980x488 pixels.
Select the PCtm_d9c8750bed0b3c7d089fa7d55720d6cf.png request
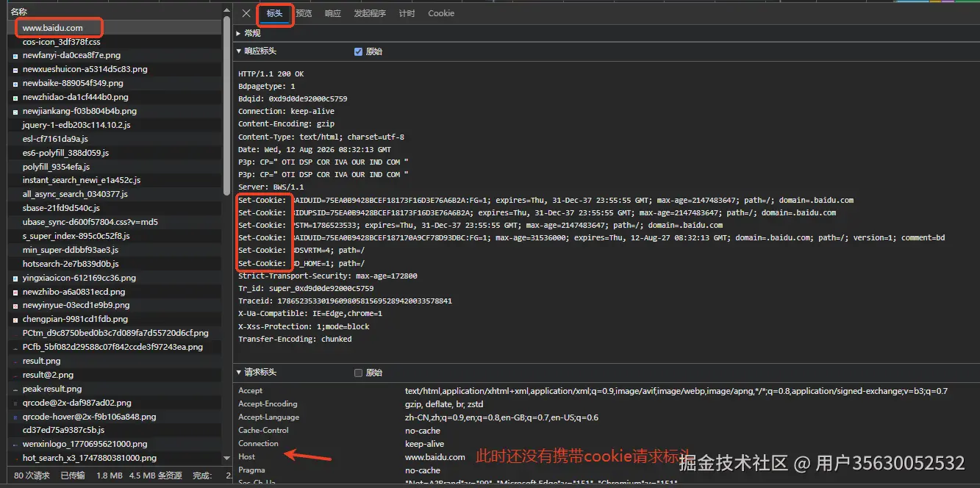point(115,333)
